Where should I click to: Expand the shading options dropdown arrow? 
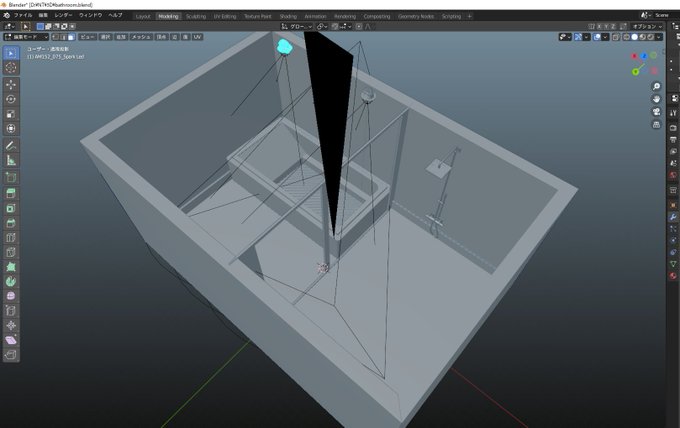pyautogui.click(x=659, y=37)
